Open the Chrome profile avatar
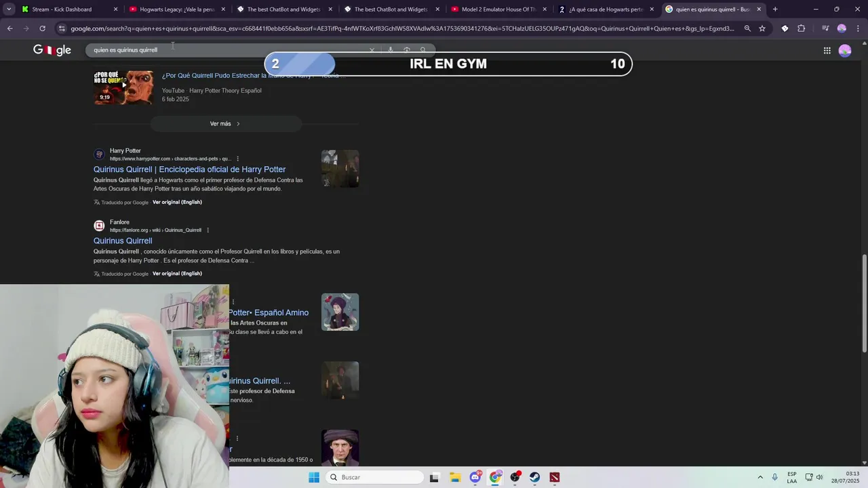The height and width of the screenshot is (488, 868). [x=842, y=28]
